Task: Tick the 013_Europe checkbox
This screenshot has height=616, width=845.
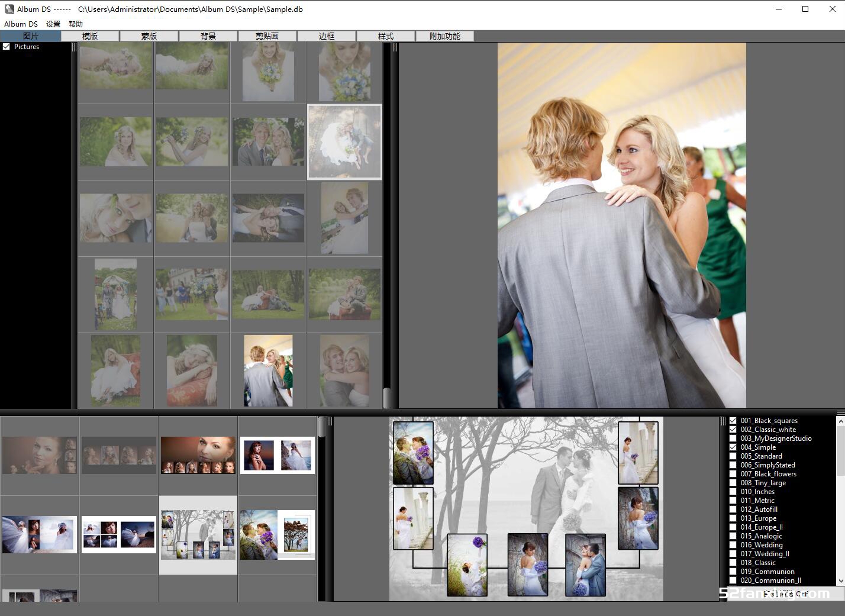Action: pyautogui.click(x=733, y=518)
